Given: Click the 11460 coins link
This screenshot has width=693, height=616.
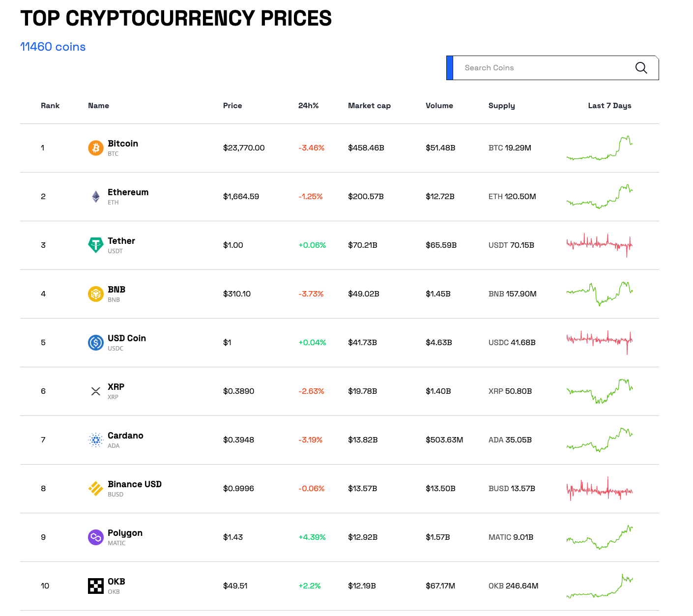Looking at the screenshot, I should click(x=53, y=47).
